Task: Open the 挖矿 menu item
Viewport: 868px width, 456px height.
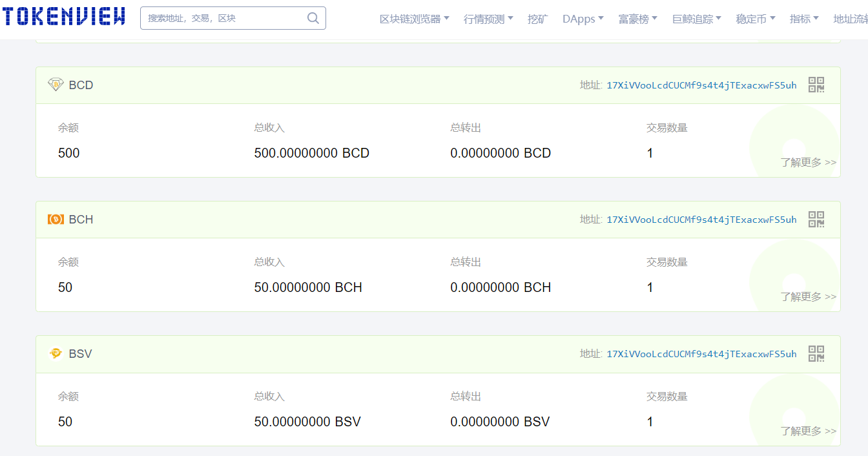Action: click(537, 19)
